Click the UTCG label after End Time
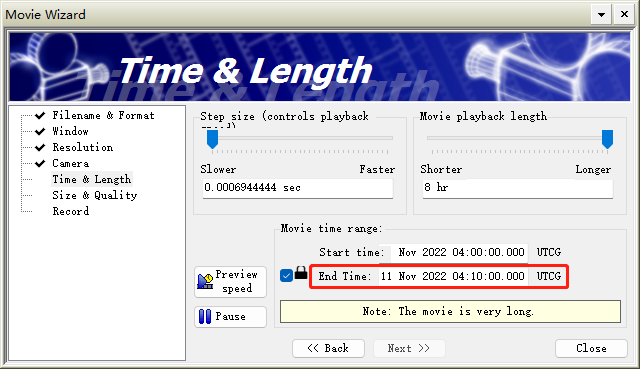 tap(549, 276)
